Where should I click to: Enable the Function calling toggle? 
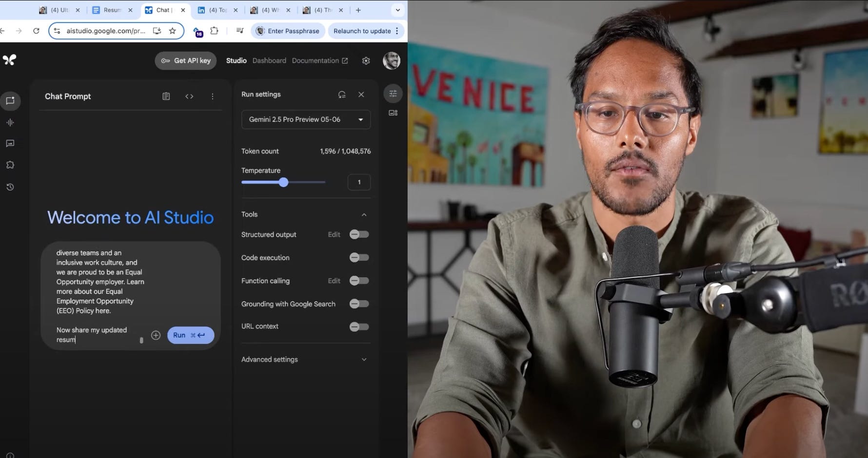(x=359, y=281)
